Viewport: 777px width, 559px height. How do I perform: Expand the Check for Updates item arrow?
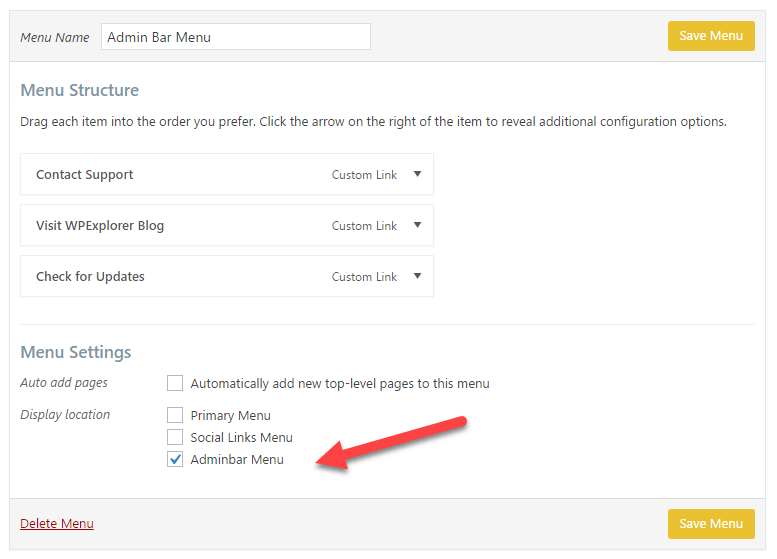417,276
